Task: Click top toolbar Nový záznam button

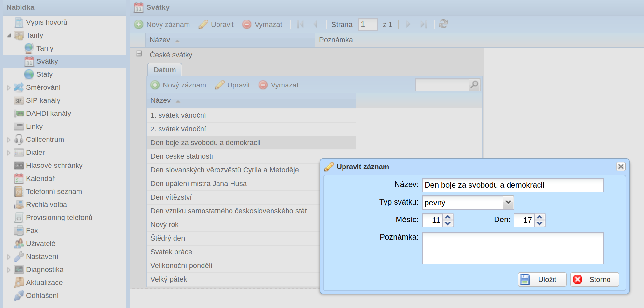Action: [x=162, y=24]
